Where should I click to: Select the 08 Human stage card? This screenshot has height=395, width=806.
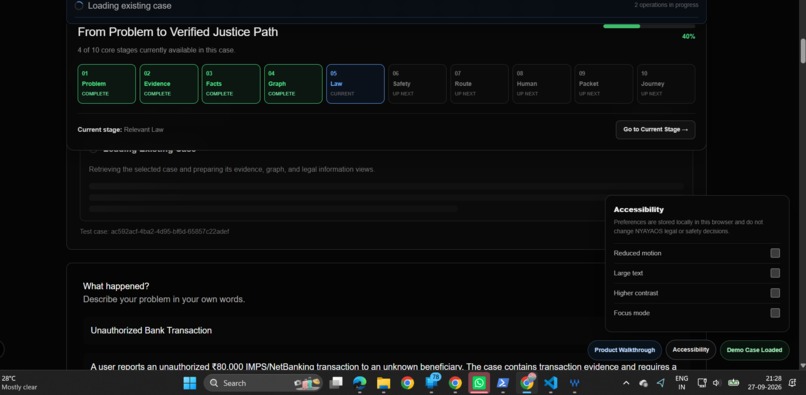[542, 84]
